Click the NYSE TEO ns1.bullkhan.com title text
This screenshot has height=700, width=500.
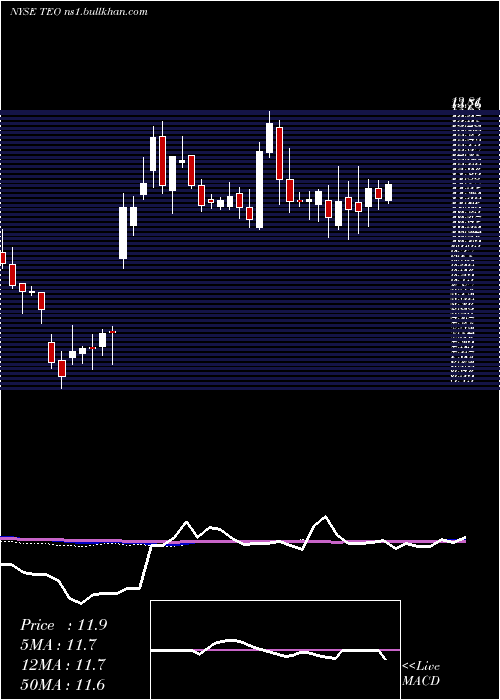(x=79, y=12)
